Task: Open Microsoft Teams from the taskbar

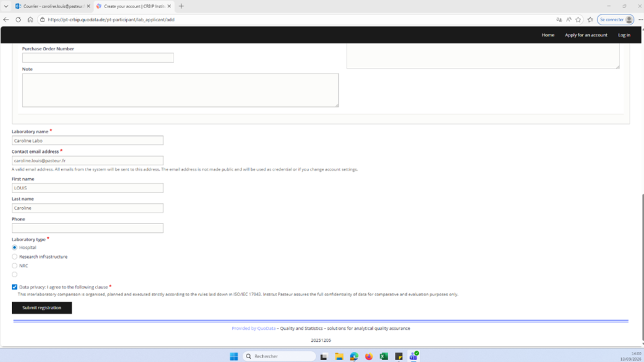Action: [x=414, y=356]
